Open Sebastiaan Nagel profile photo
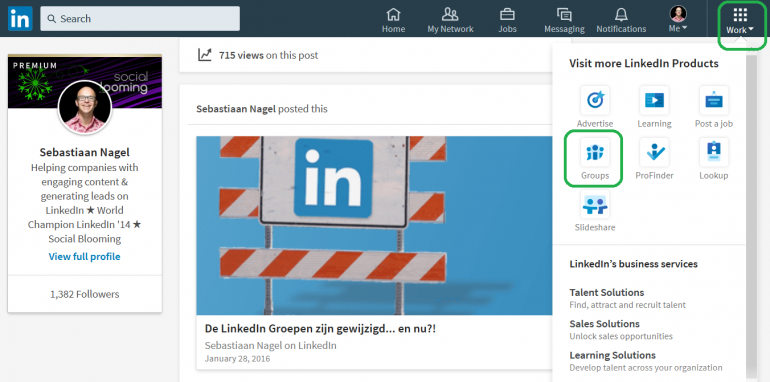This screenshot has height=382, width=770. tap(84, 107)
